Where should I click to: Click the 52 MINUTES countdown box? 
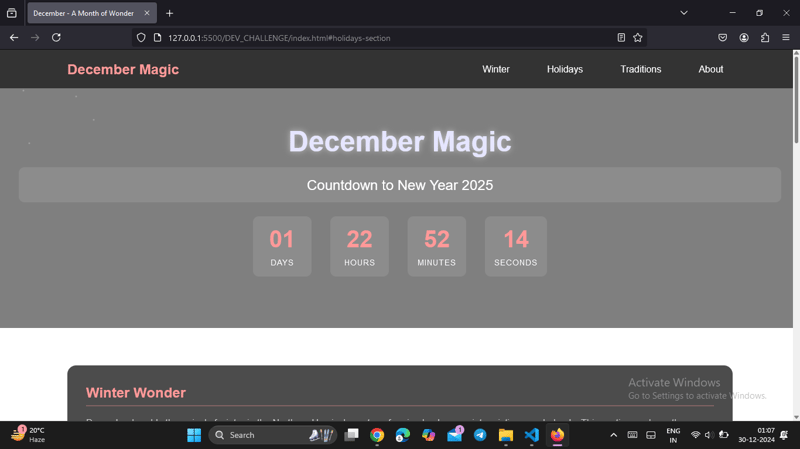437,246
